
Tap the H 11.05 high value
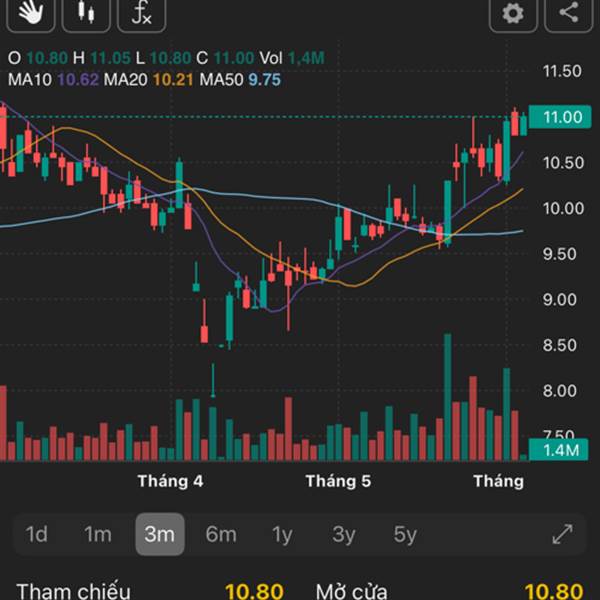tap(101, 58)
